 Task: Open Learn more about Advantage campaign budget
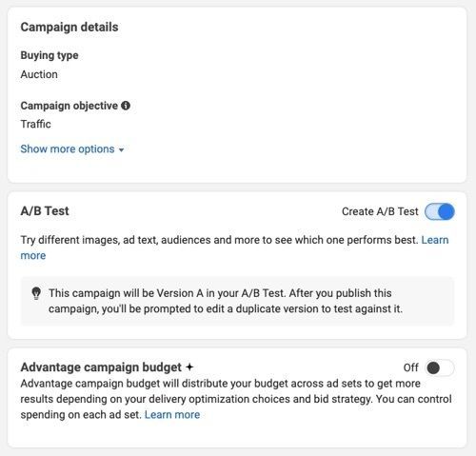[172, 414]
